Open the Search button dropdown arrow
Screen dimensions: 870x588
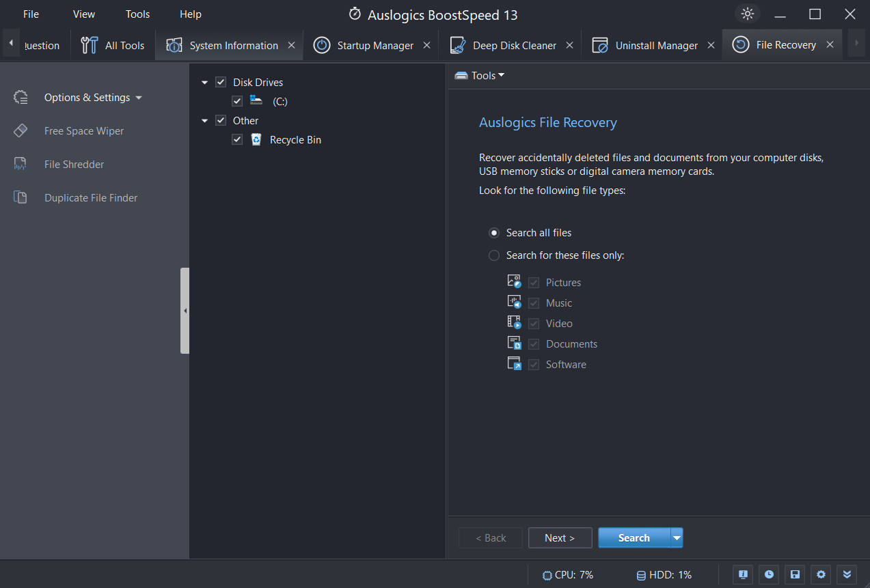pos(677,538)
